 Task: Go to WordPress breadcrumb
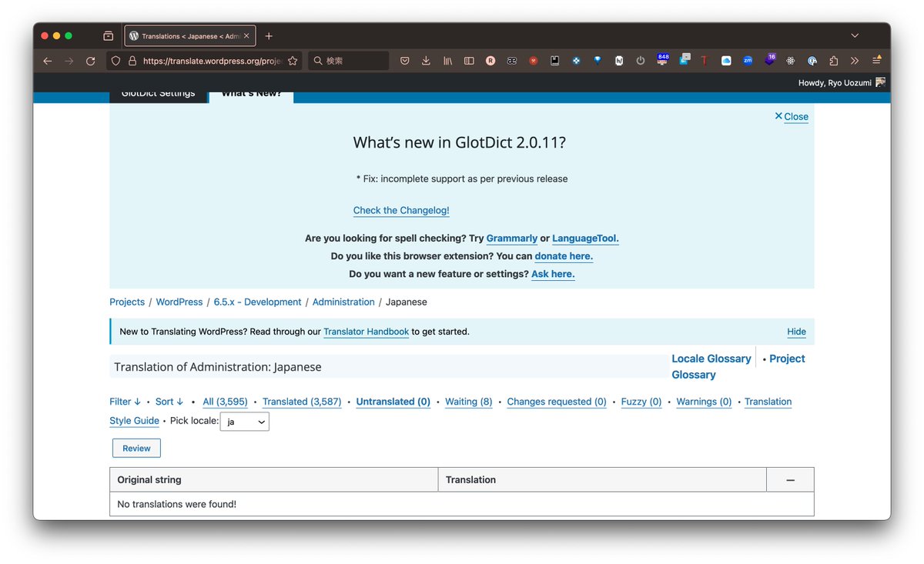click(179, 302)
